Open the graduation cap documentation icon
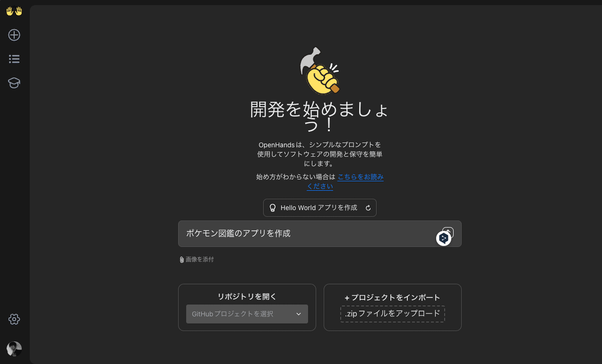 click(14, 83)
